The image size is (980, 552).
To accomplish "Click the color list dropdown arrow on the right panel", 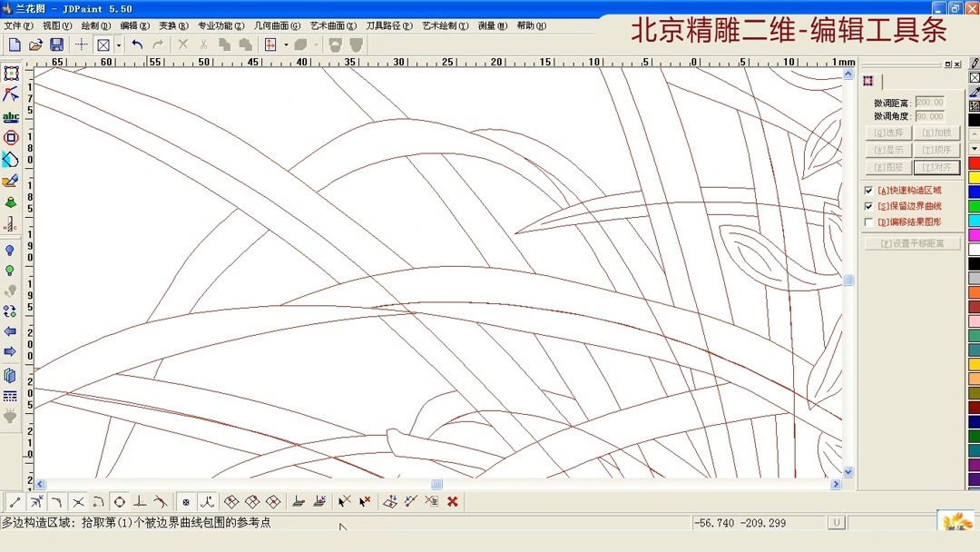I will [974, 149].
